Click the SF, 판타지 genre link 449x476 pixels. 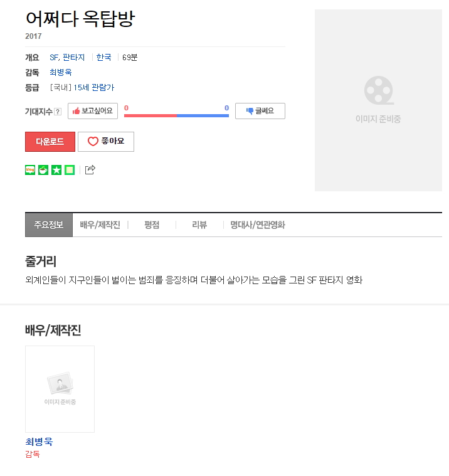(x=67, y=57)
